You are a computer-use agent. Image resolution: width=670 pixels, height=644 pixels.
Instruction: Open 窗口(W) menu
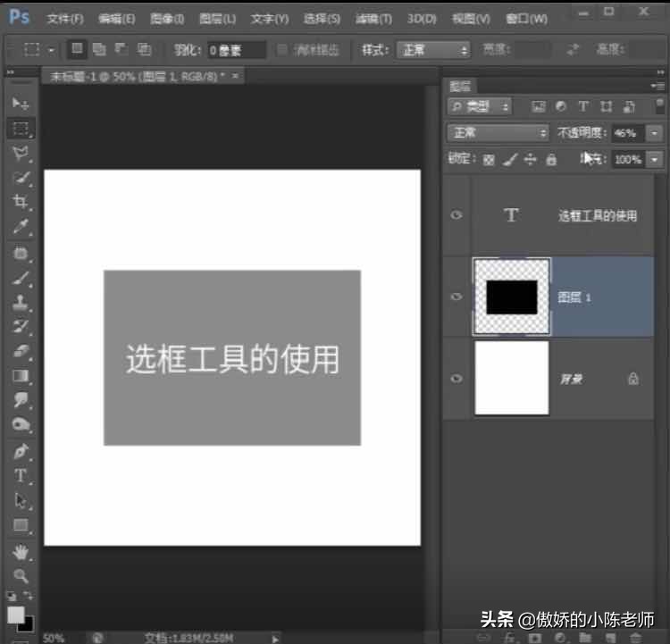(526, 19)
